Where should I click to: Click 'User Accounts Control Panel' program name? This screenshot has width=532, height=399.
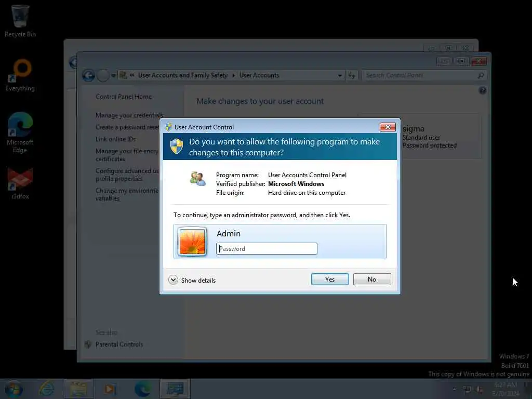click(307, 175)
